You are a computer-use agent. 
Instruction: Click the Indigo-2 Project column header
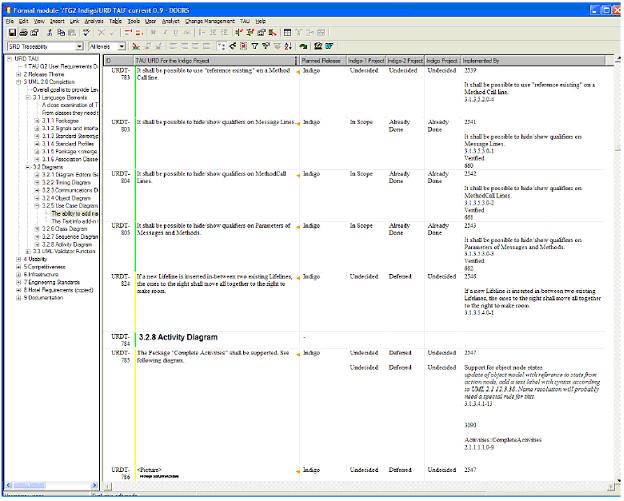[405, 61]
